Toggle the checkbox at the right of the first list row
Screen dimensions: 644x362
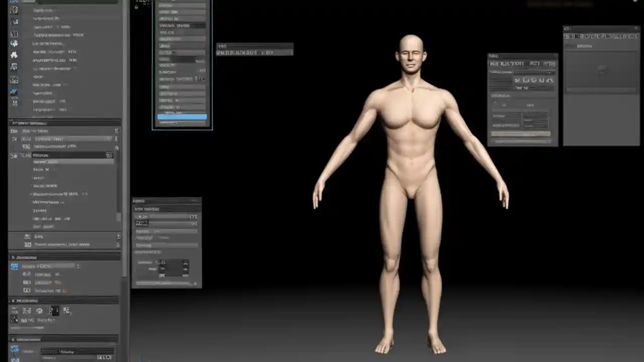(116, 131)
